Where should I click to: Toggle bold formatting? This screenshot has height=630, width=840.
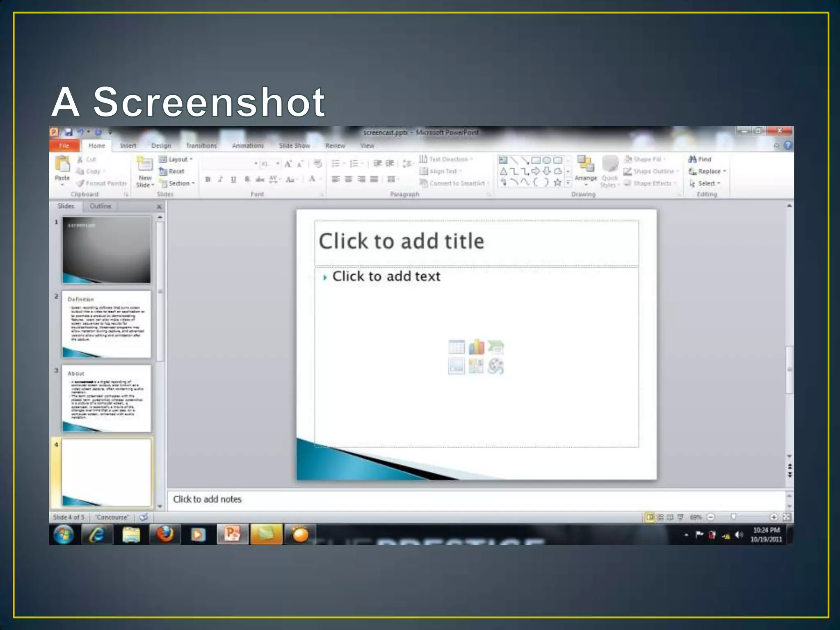pyautogui.click(x=208, y=179)
